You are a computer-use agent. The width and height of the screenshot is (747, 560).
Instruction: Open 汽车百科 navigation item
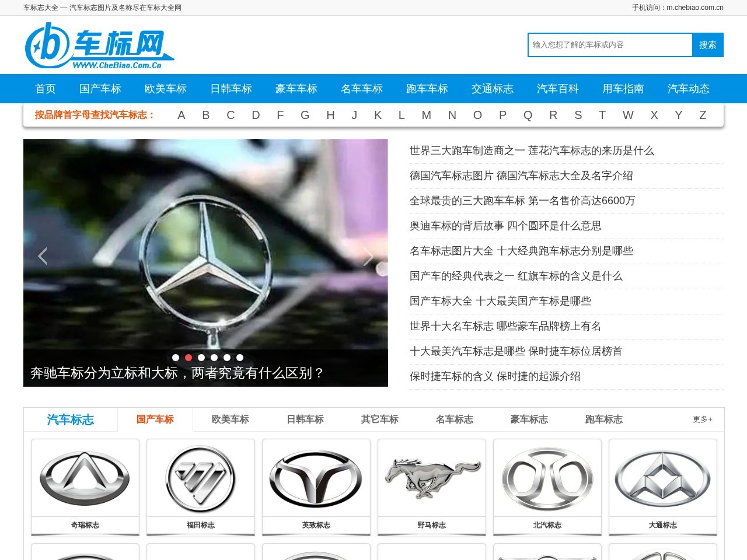coord(558,89)
